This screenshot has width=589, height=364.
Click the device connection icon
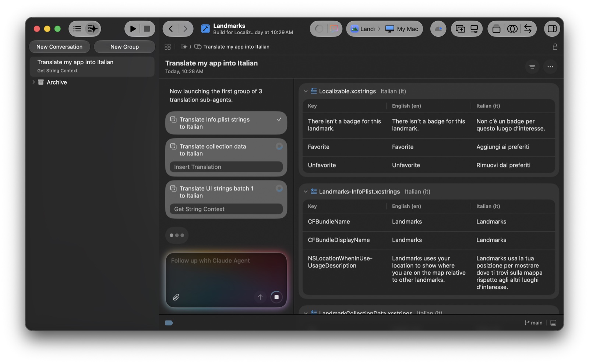click(x=474, y=29)
